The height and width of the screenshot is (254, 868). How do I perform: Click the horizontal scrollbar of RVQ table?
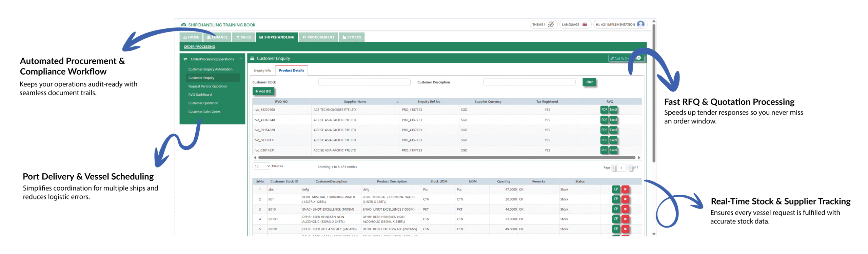(x=446, y=158)
